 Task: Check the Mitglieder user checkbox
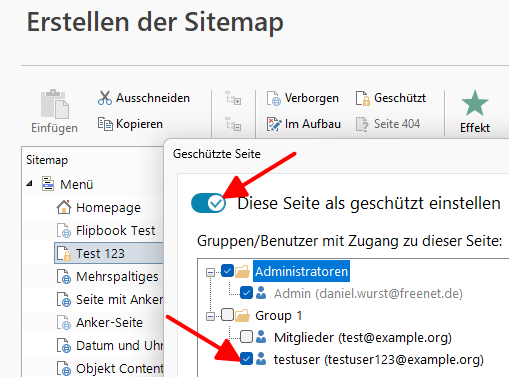click(x=246, y=337)
